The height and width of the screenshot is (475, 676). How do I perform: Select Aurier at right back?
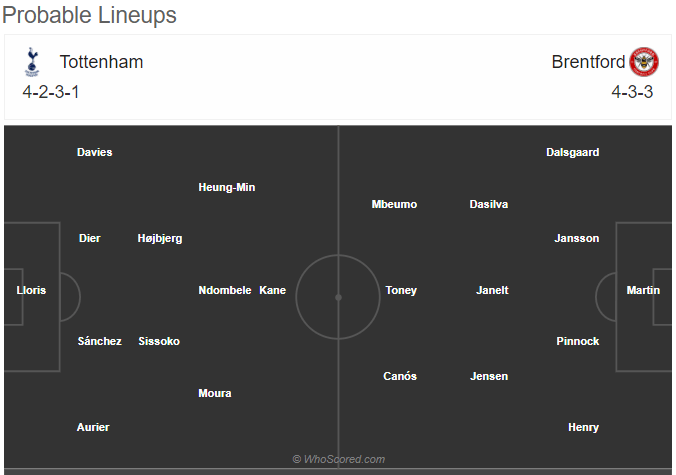click(93, 427)
